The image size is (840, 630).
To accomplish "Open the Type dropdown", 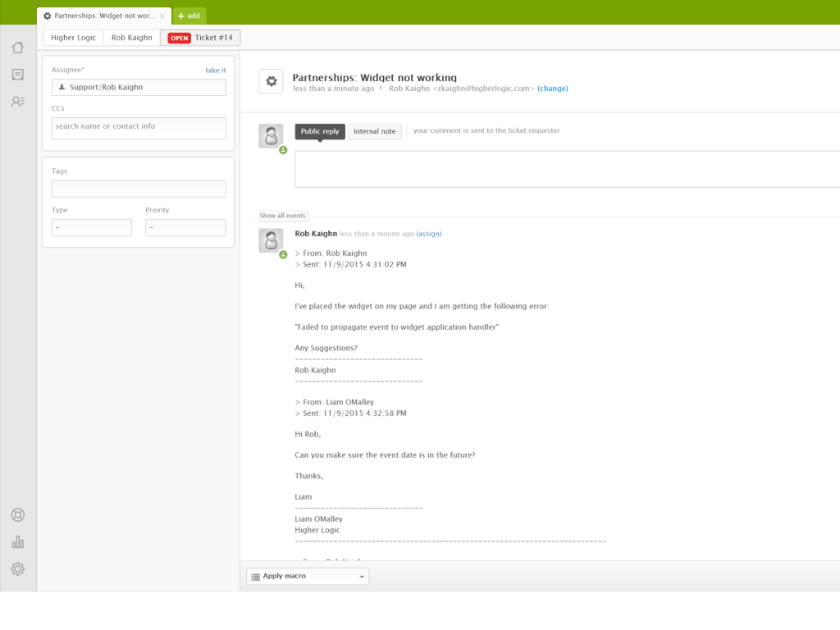I will tap(91, 227).
